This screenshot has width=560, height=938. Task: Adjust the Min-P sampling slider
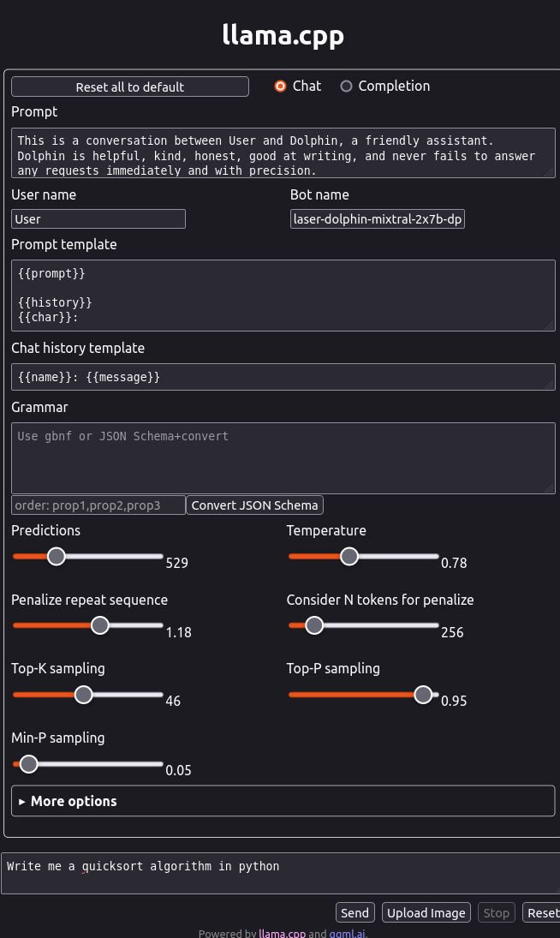pos(28,763)
